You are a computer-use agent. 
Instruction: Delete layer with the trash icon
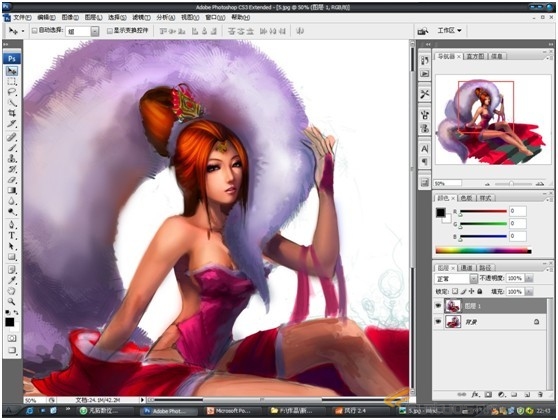click(x=540, y=394)
